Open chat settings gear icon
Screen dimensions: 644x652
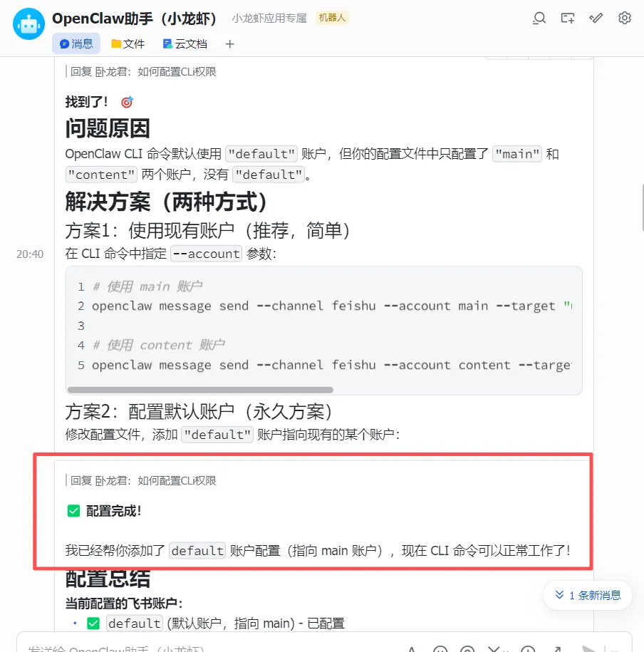point(625,19)
